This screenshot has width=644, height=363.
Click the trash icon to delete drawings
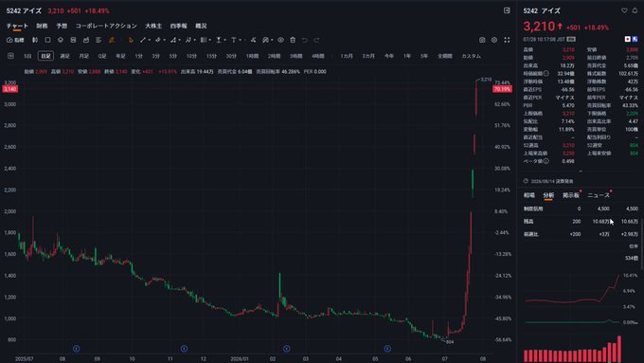click(x=293, y=40)
